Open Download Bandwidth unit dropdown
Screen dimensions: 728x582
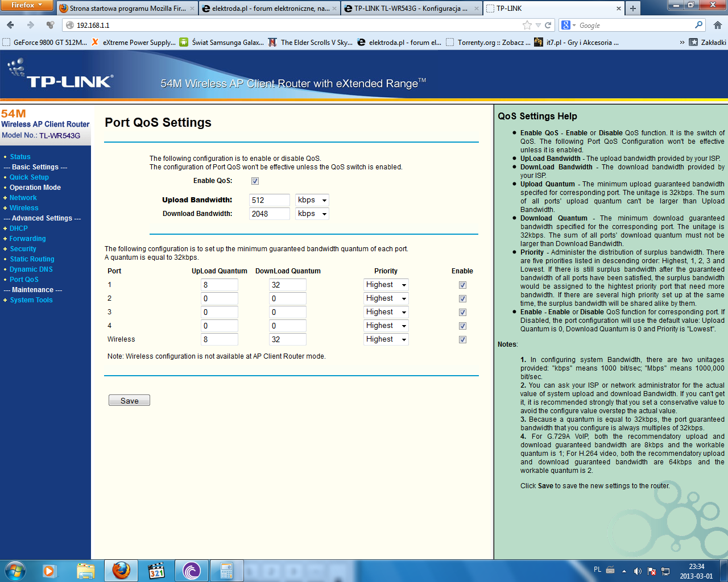[312, 214]
